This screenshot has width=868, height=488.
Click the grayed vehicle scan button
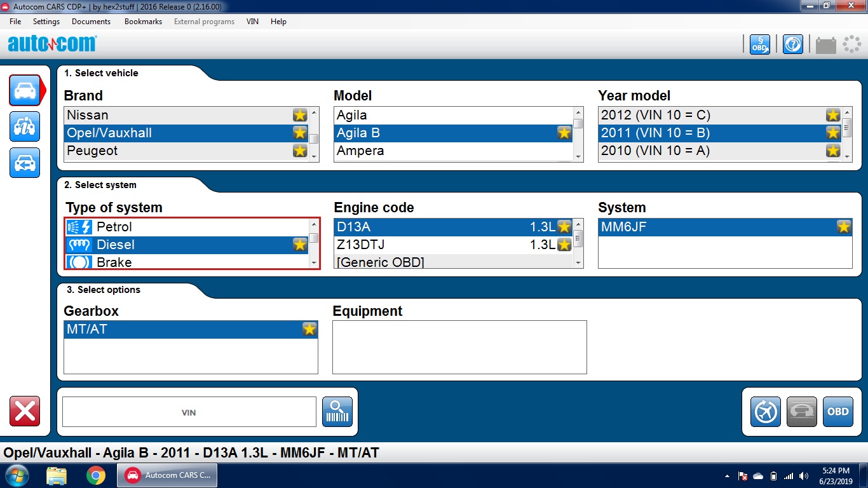click(802, 412)
